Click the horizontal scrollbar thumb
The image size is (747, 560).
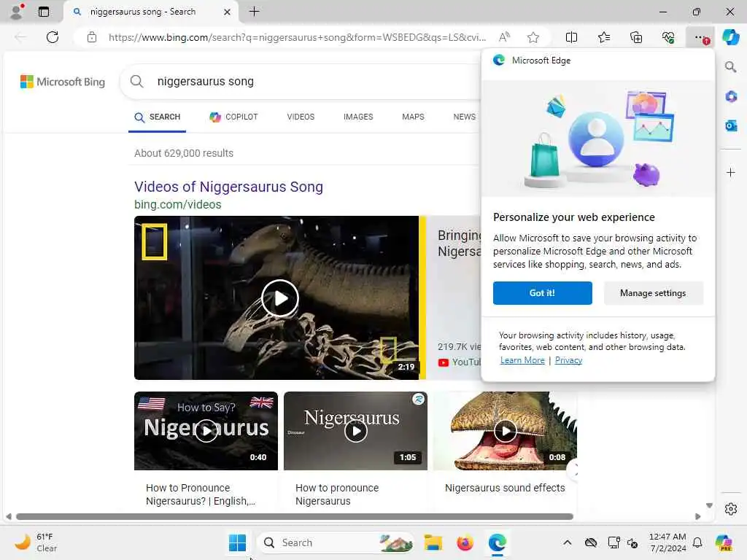click(x=295, y=517)
